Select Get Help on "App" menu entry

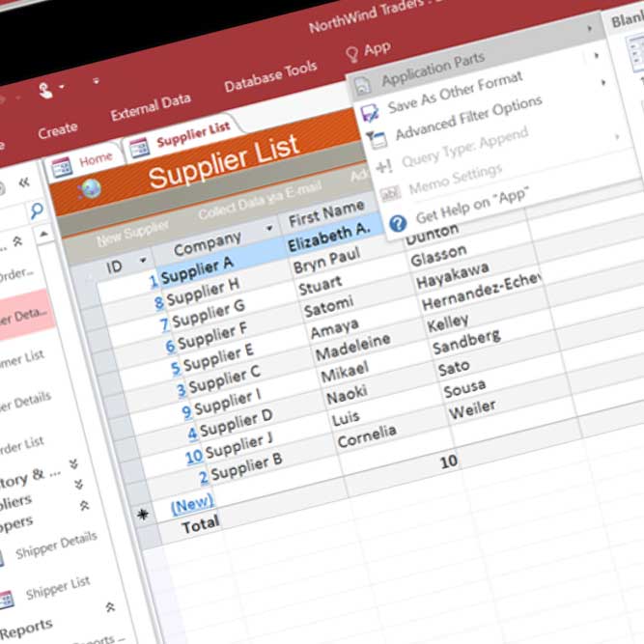[x=472, y=205]
